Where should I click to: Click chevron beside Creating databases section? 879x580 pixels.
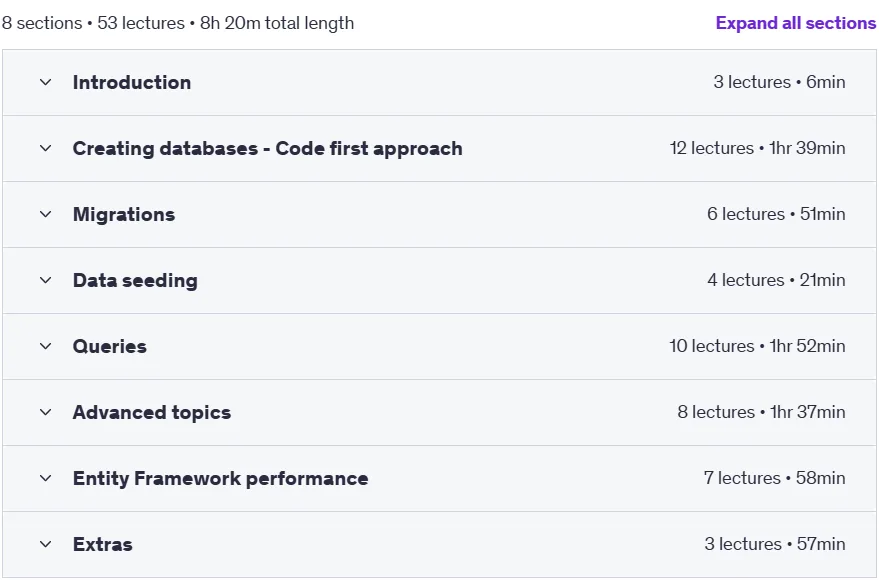[x=45, y=149]
